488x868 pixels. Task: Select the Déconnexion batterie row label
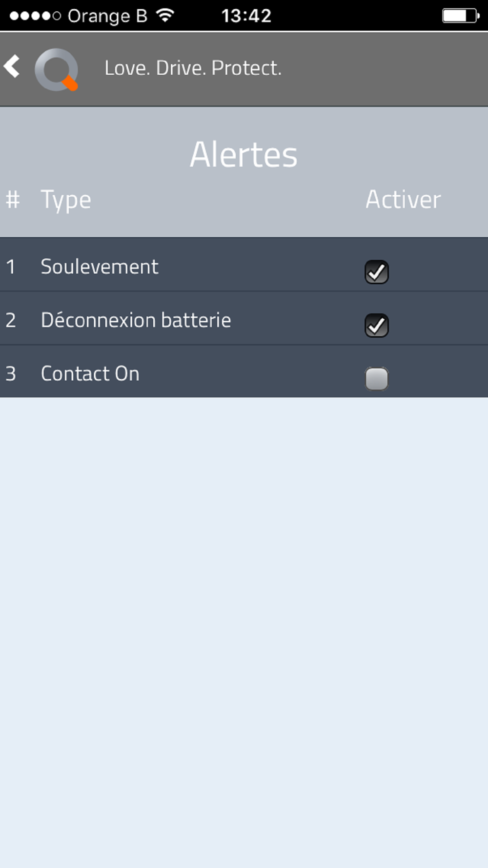pyautogui.click(x=136, y=320)
